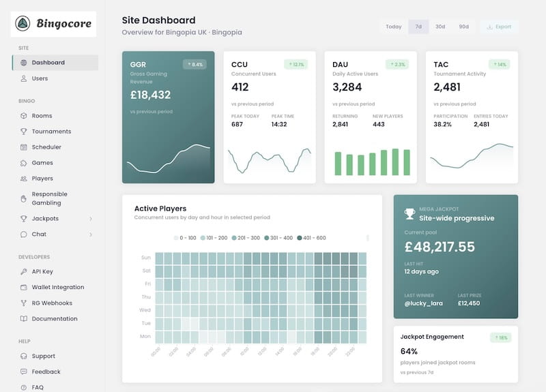546x392 pixels.
Task: Open the Feedback page
Action: click(55, 372)
